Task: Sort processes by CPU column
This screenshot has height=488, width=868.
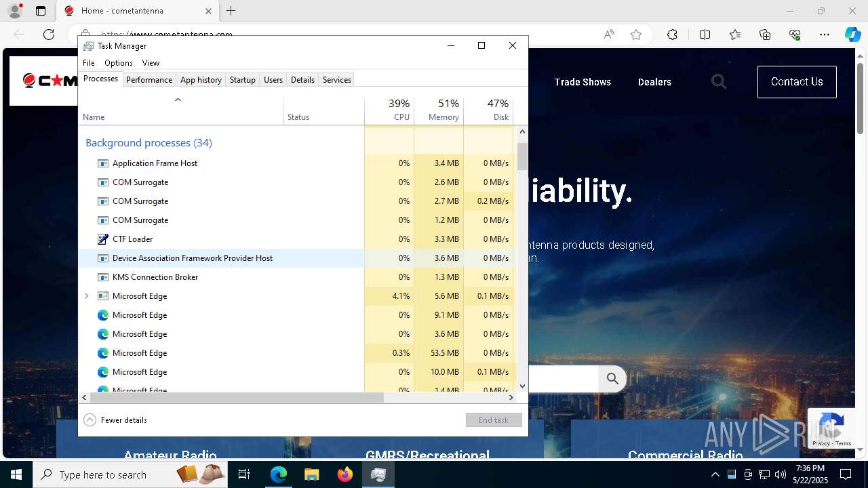Action: (x=389, y=110)
